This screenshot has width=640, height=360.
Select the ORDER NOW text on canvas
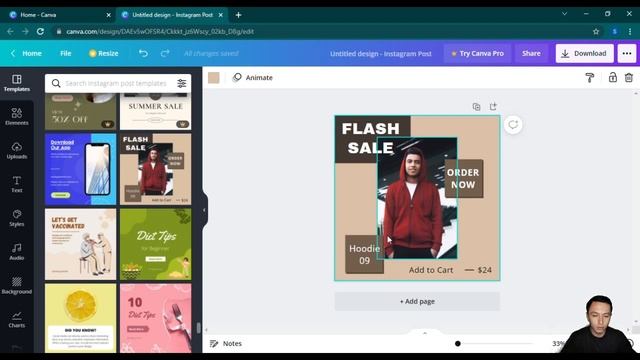[x=463, y=178]
